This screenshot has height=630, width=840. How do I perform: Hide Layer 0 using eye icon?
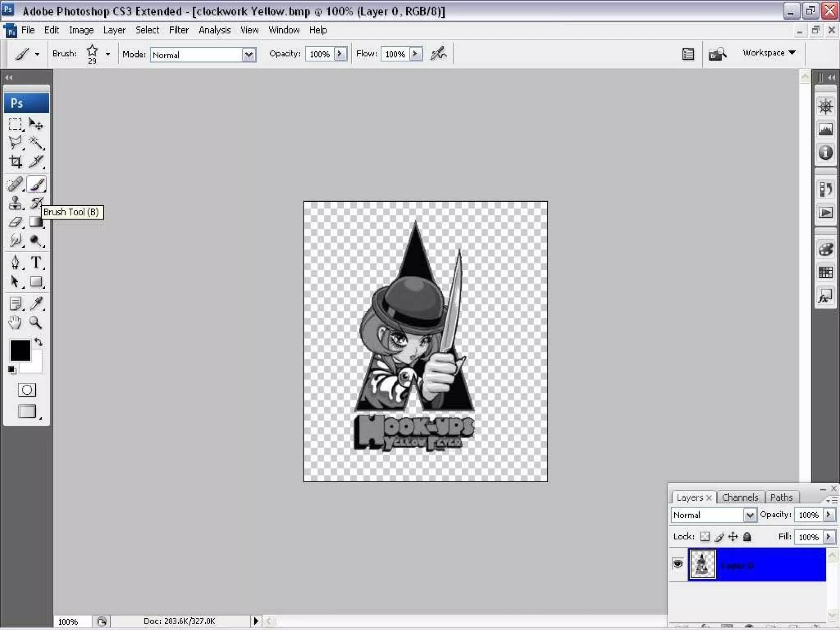tap(678, 564)
